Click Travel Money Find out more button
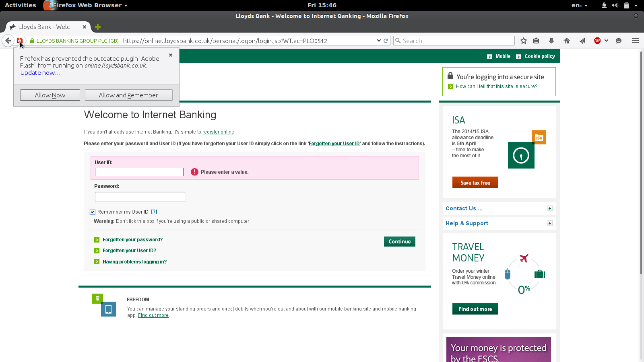The height and width of the screenshot is (362, 644). 475,309
